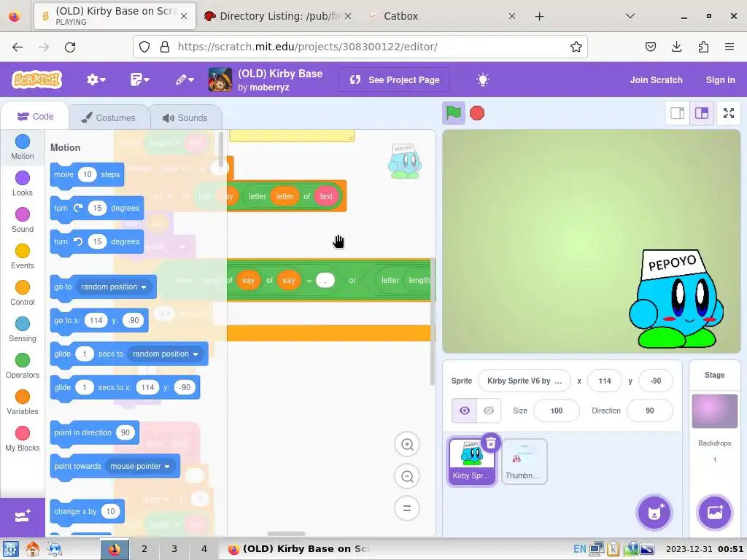Open the Add Extension button
Image resolution: width=747 pixels, height=560 pixels.
coord(23,516)
